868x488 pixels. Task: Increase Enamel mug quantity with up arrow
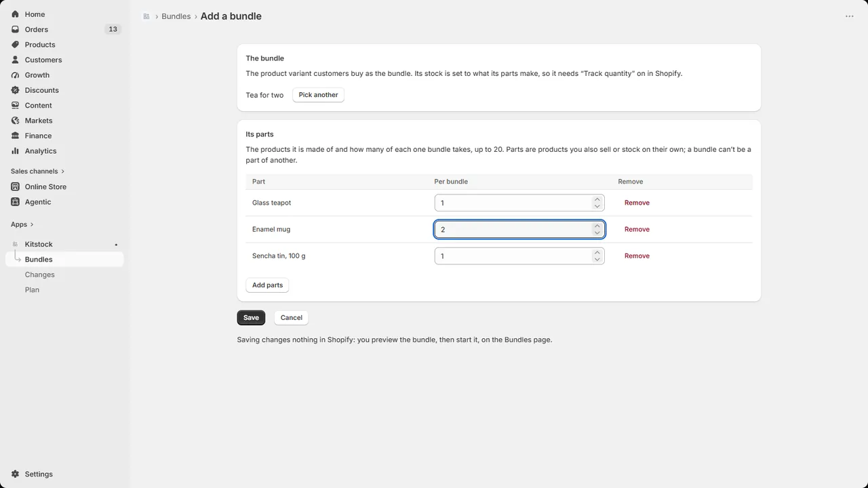[597, 226]
